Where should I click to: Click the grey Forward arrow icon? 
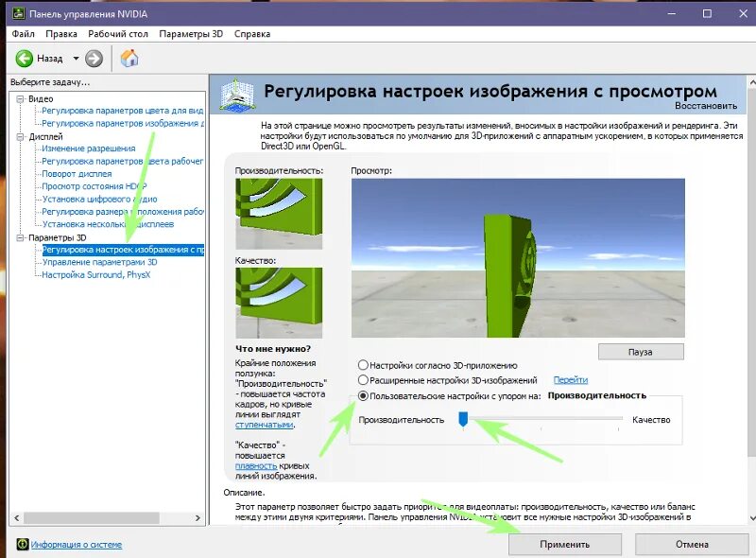coord(94,59)
